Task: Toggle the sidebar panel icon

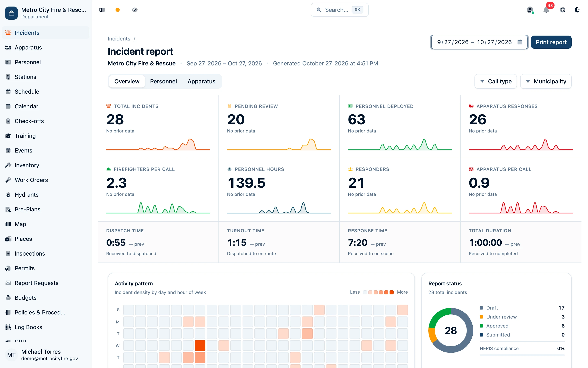Action: pyautogui.click(x=102, y=10)
